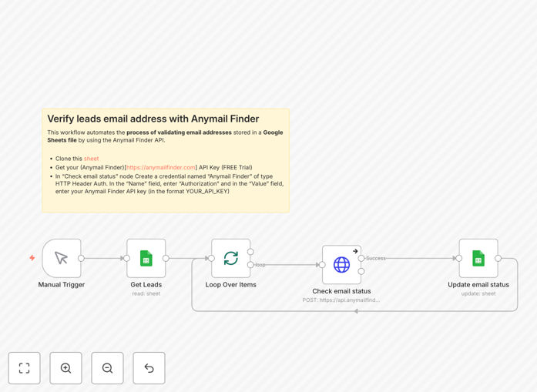Click the 'Manual Trigger' label
Screen dimensions: 537x392
click(62, 284)
